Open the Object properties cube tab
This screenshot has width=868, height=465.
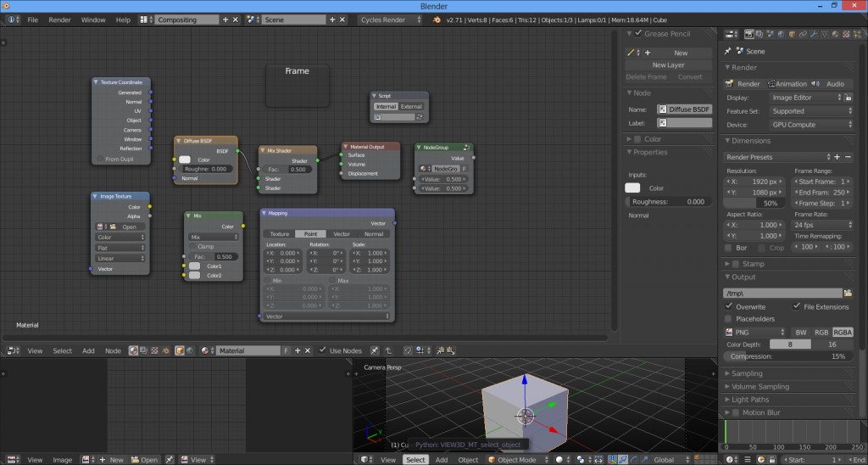[x=791, y=35]
